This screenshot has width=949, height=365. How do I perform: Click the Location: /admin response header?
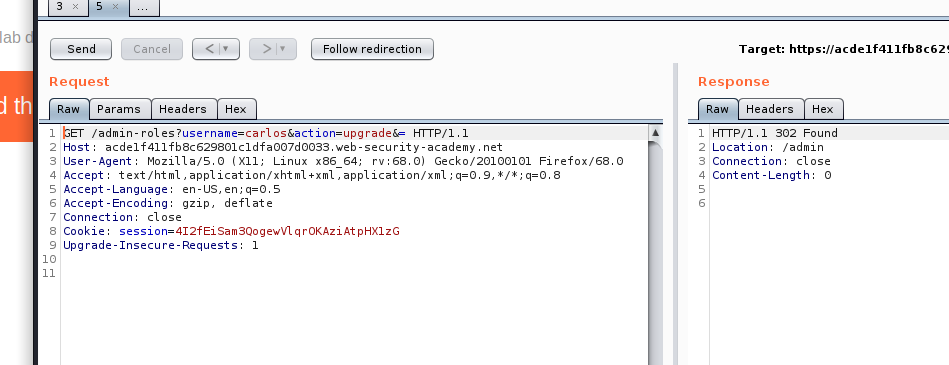click(767, 147)
